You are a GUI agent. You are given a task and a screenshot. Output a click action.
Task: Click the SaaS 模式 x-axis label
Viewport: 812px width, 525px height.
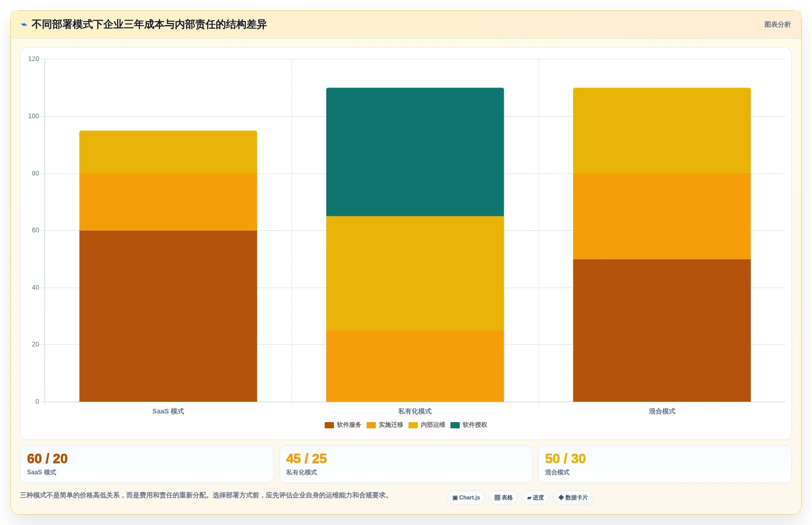(168, 411)
